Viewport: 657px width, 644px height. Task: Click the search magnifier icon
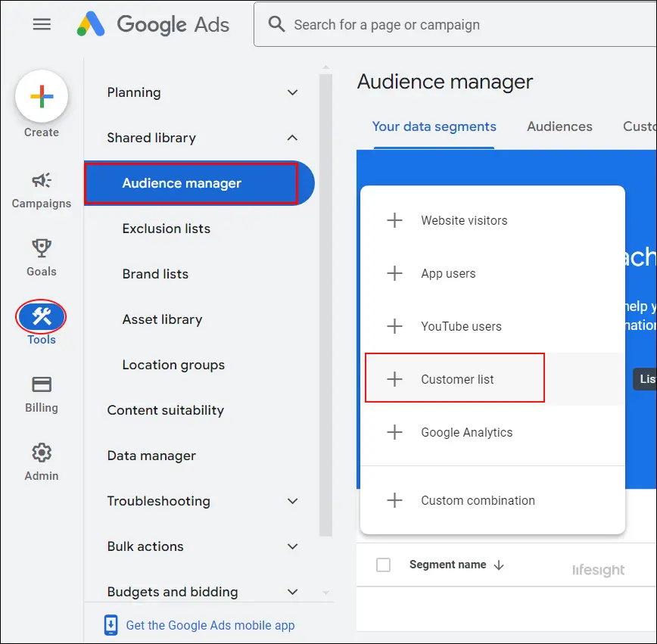pos(276,24)
